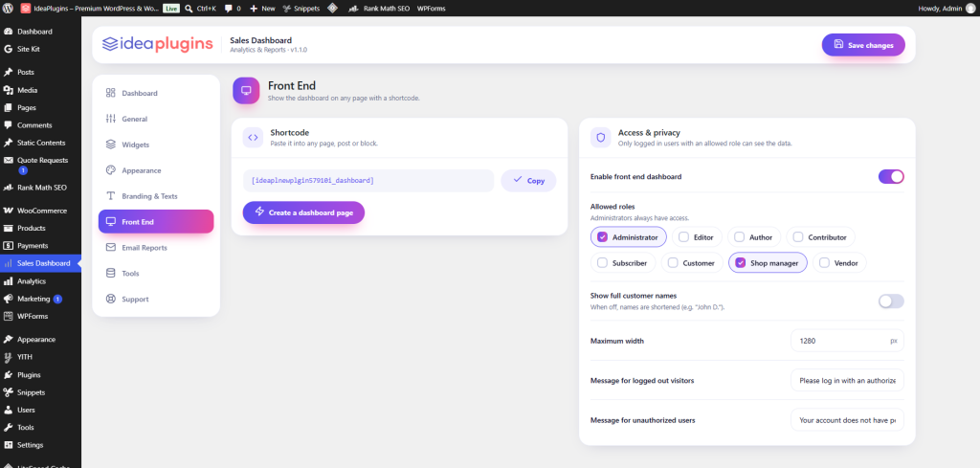Click the Front End monitor header icon

[246, 91]
